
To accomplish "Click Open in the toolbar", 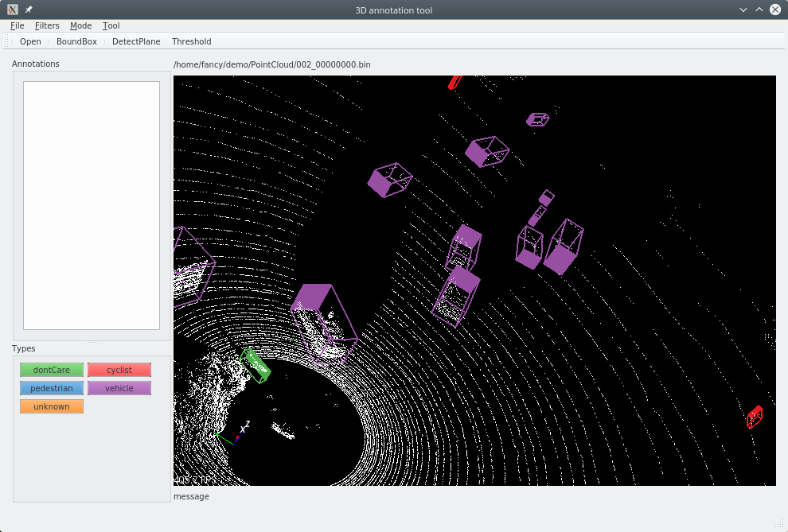I will click(x=30, y=41).
